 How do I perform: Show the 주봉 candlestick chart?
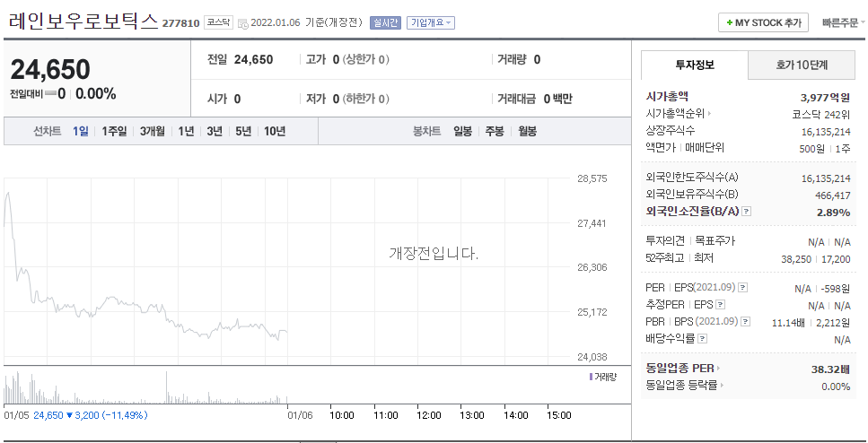pos(495,132)
